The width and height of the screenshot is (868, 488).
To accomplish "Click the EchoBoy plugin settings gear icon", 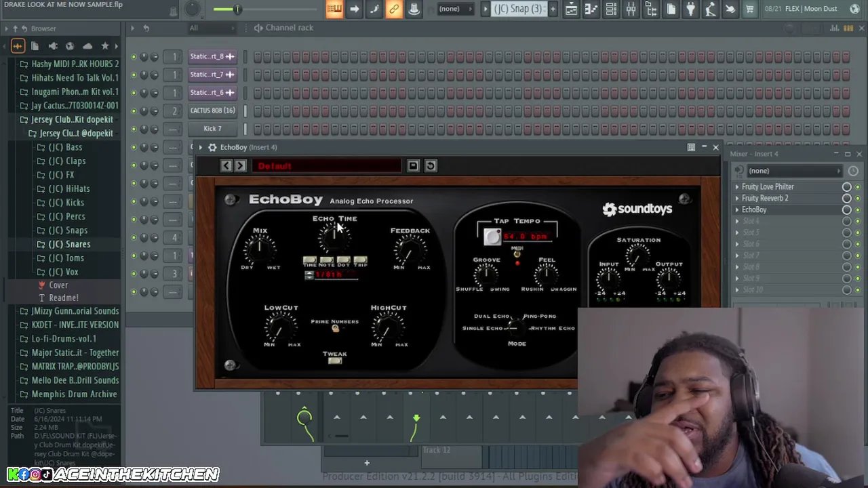I will tap(212, 147).
